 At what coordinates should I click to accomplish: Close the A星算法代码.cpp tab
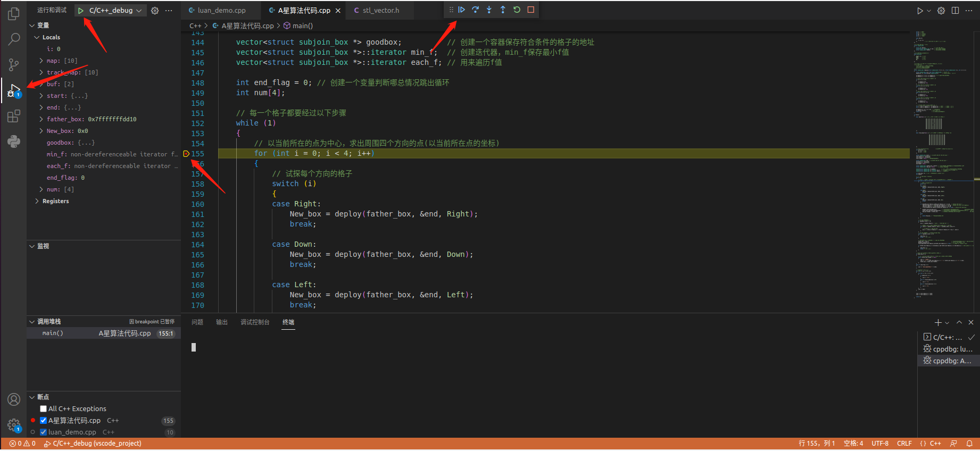point(338,11)
